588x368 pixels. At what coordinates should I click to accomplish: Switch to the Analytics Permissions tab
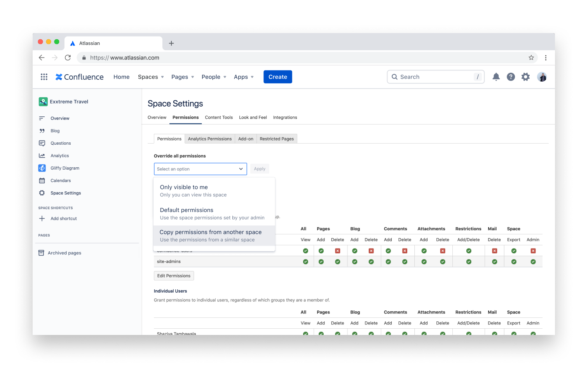point(209,138)
